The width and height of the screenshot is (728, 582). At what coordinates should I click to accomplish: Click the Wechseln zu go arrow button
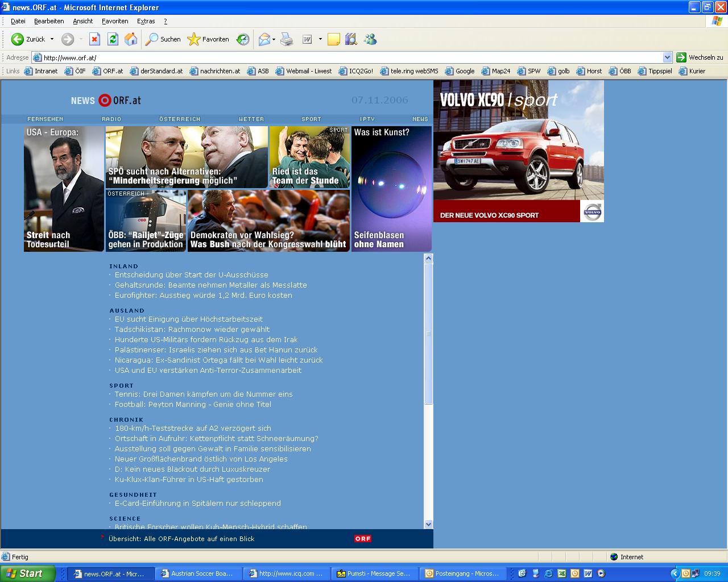click(x=700, y=57)
